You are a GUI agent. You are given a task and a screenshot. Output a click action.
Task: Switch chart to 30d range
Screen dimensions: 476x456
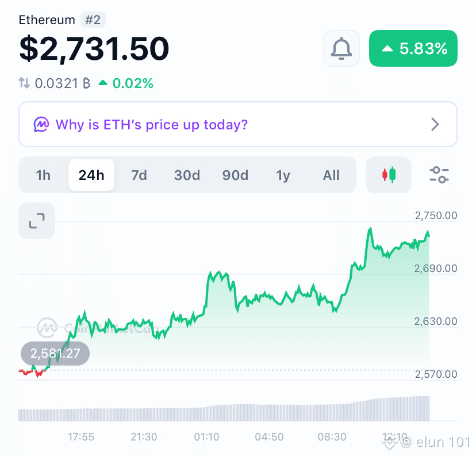coord(187,175)
